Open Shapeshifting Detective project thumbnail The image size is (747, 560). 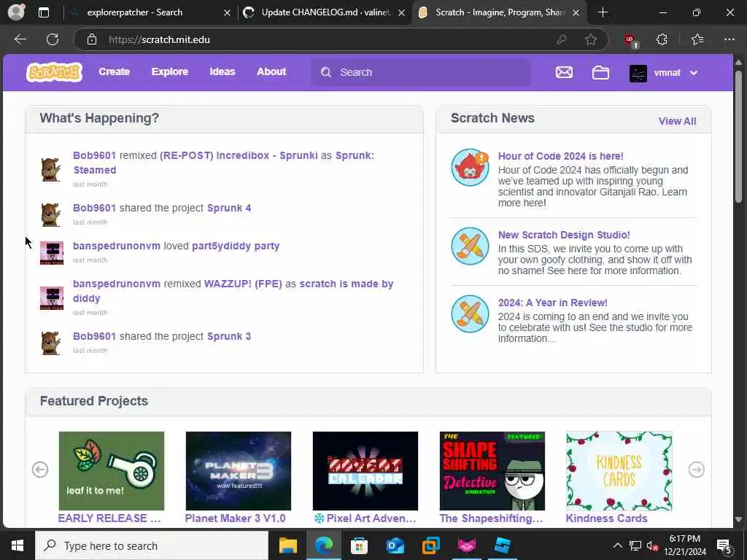(492, 471)
